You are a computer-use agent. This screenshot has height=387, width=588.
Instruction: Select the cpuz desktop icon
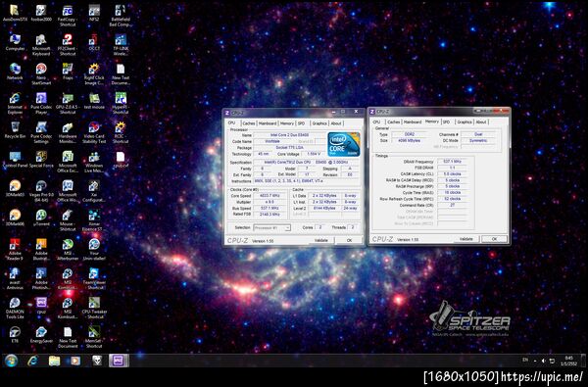click(x=41, y=306)
